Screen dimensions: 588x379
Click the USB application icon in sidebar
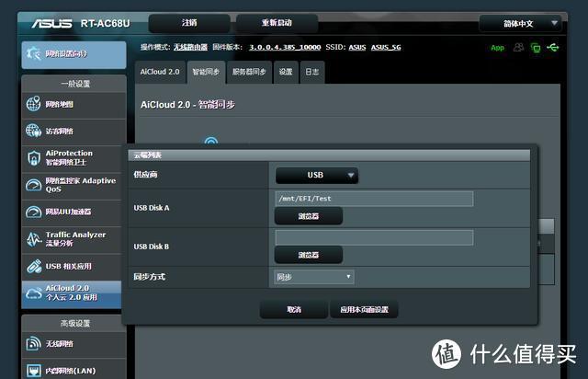(x=34, y=267)
